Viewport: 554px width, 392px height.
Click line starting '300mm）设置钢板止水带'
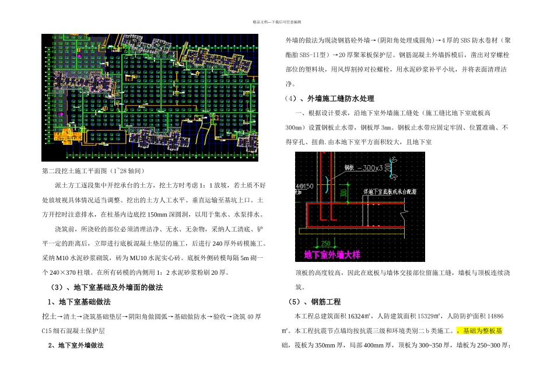pyautogui.click(x=397, y=128)
